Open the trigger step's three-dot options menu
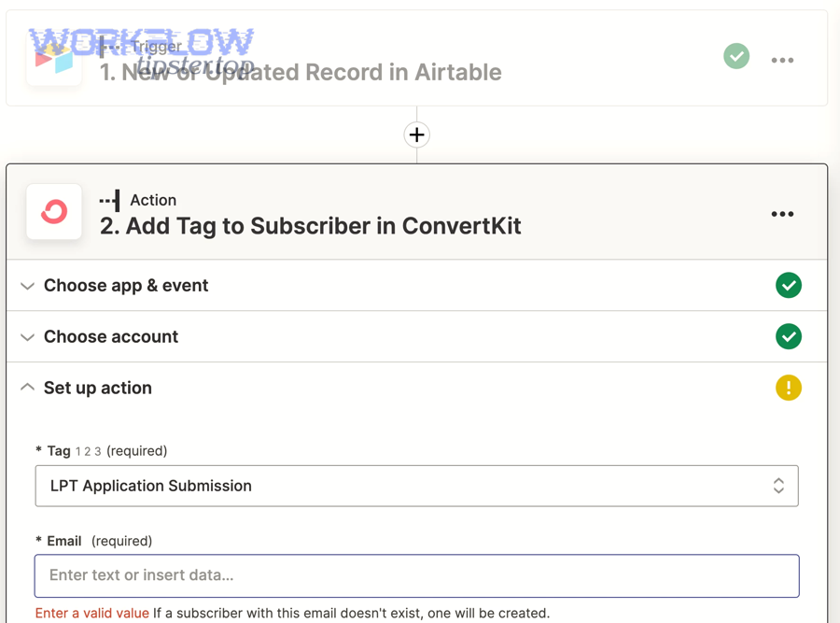This screenshot has width=840, height=623. tap(782, 60)
